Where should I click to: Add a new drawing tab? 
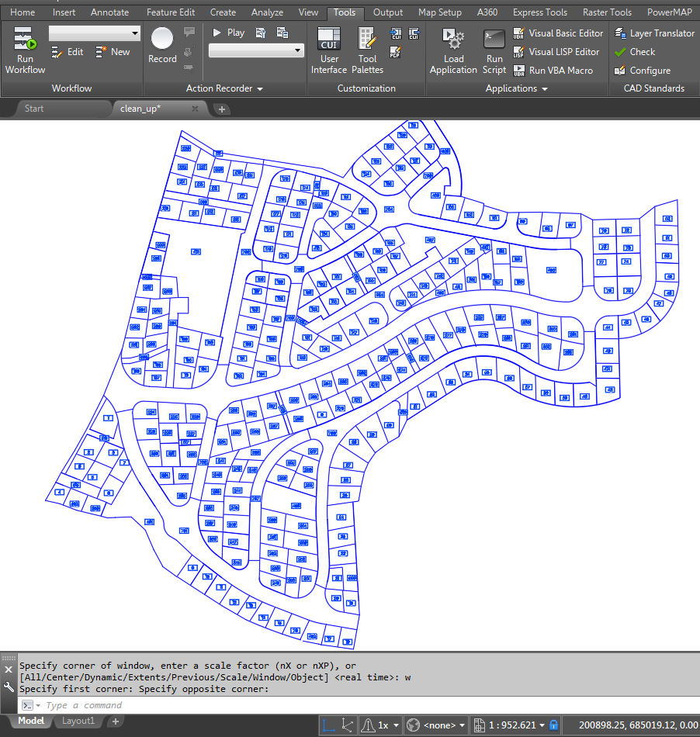(222, 109)
